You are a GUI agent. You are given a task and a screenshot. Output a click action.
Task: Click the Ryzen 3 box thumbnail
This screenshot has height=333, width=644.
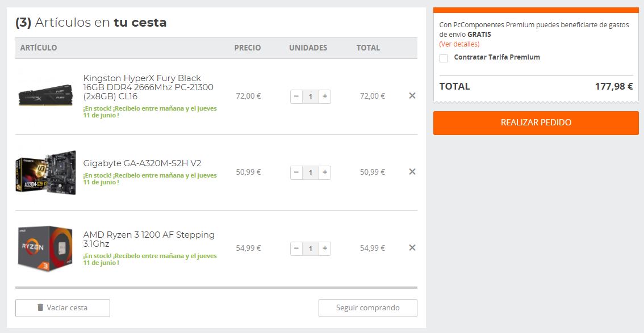(x=45, y=247)
